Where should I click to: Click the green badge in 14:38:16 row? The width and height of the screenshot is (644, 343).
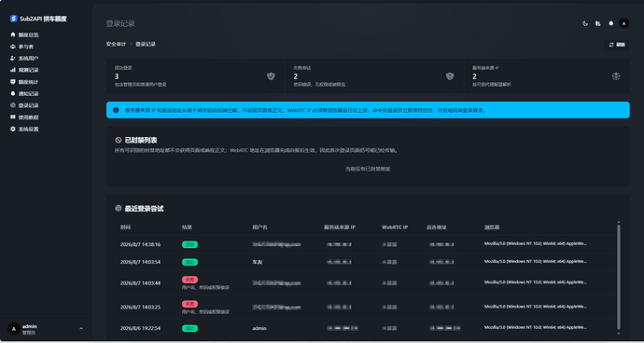click(189, 244)
